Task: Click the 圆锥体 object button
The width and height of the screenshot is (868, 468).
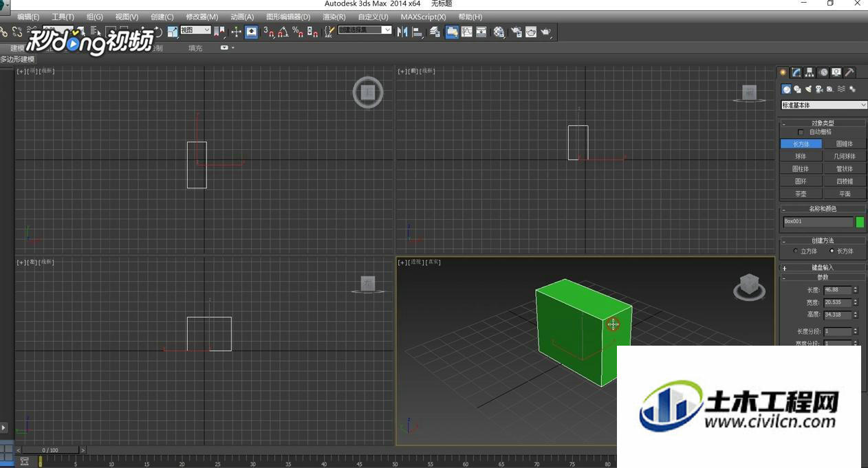Action: [845, 144]
